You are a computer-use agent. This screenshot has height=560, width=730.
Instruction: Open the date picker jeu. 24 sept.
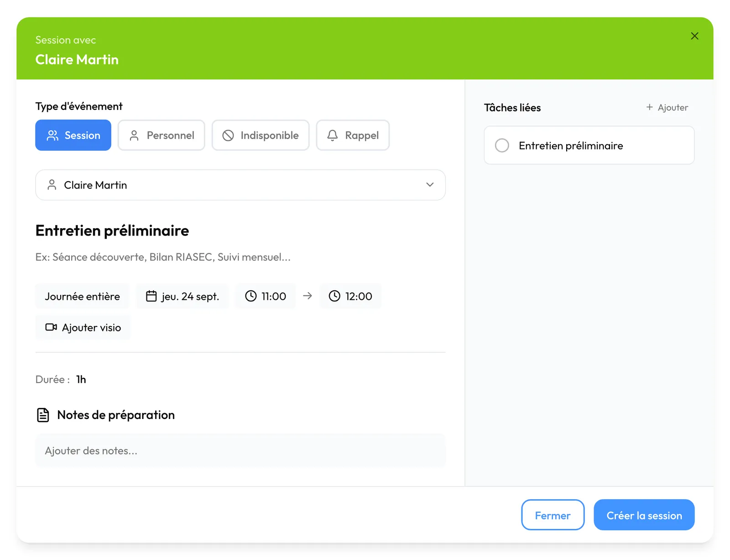tap(182, 296)
